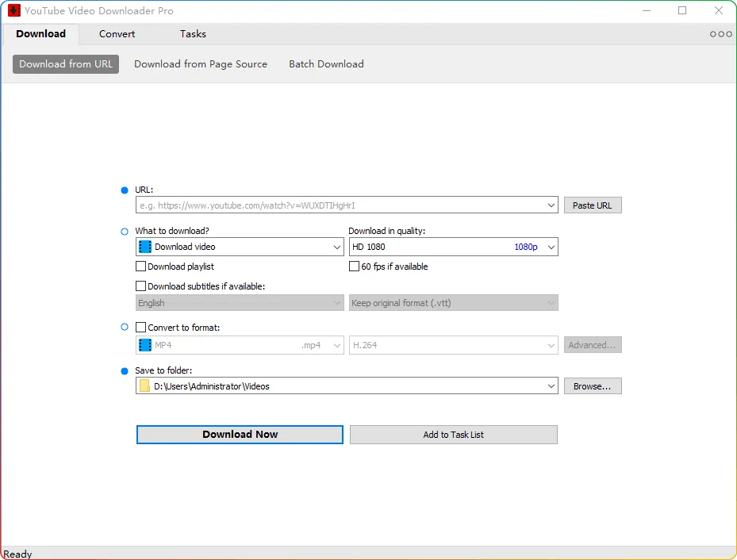737x560 pixels.
Task: Click the blue 1080p quality label
Action: [526, 247]
